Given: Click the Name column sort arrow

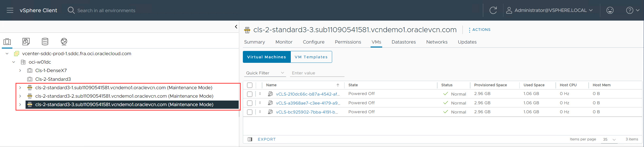Looking at the screenshot, I should pos(338,85).
